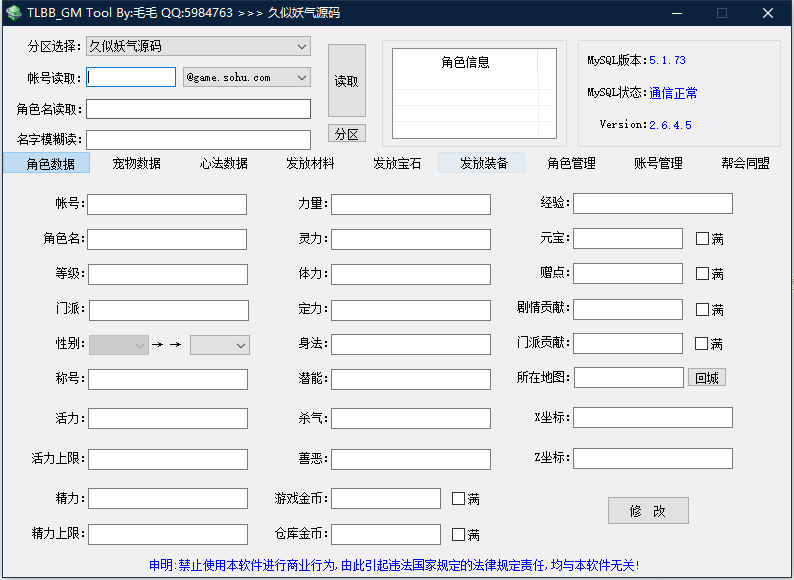794x580 pixels.
Task: Click into the 经验 text field
Action: (x=652, y=204)
